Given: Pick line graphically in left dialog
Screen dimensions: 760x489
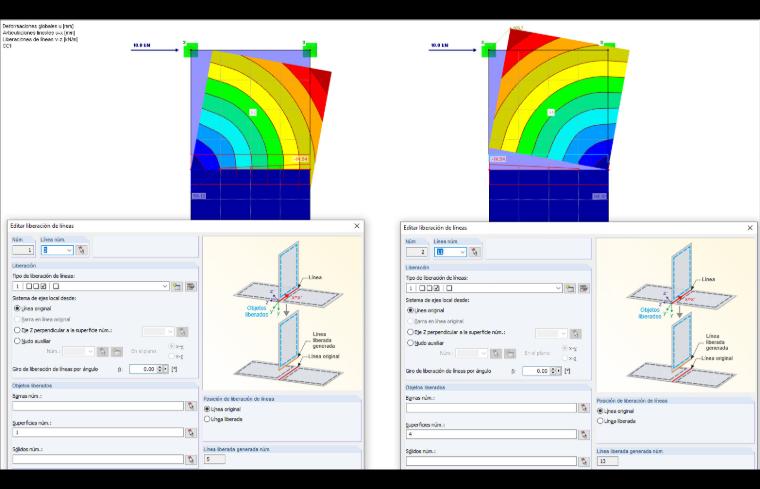Looking at the screenshot, I should 82,250.
